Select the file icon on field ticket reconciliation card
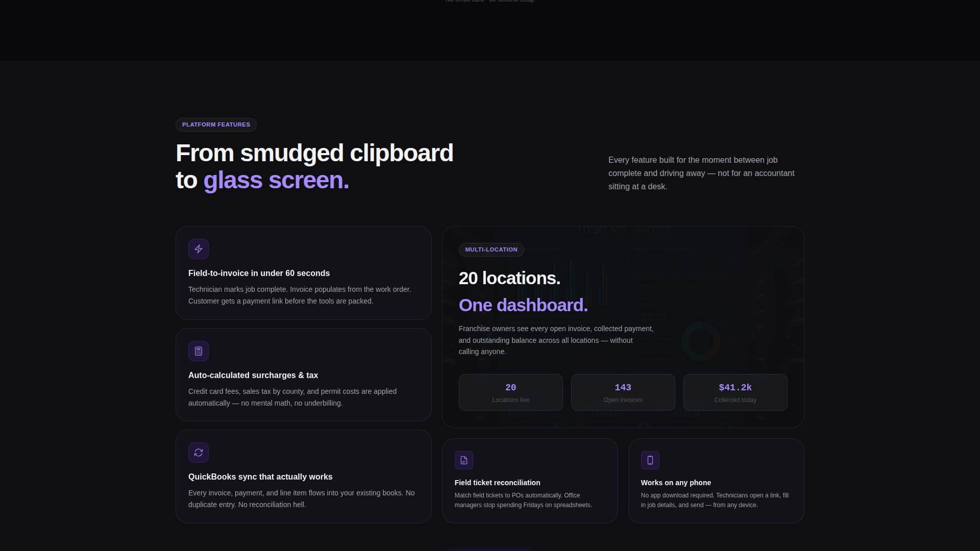Screen dimensions: 980x551 464,460
